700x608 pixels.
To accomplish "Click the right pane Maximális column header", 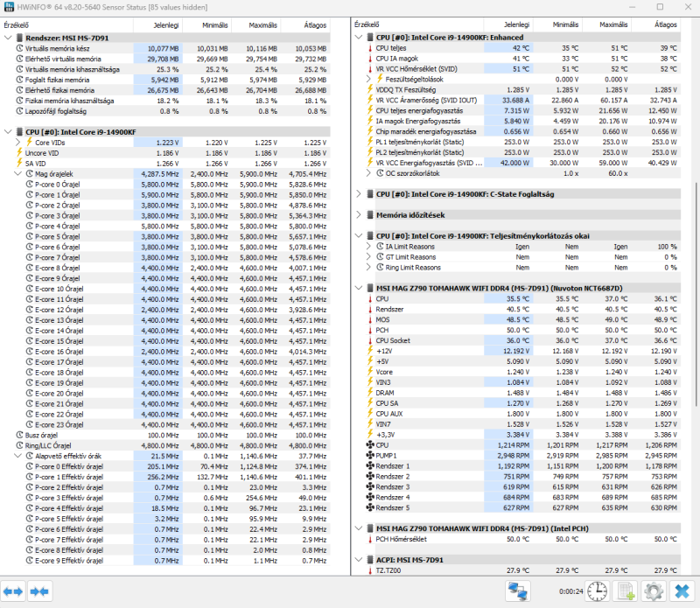I will point(606,25).
